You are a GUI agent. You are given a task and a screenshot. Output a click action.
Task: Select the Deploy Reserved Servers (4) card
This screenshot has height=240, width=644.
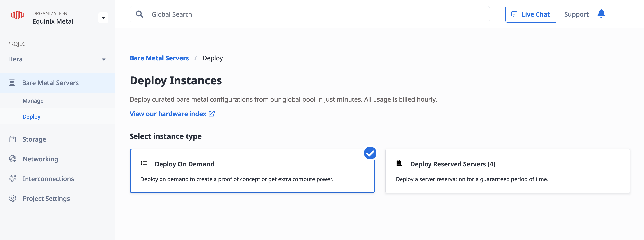508,171
